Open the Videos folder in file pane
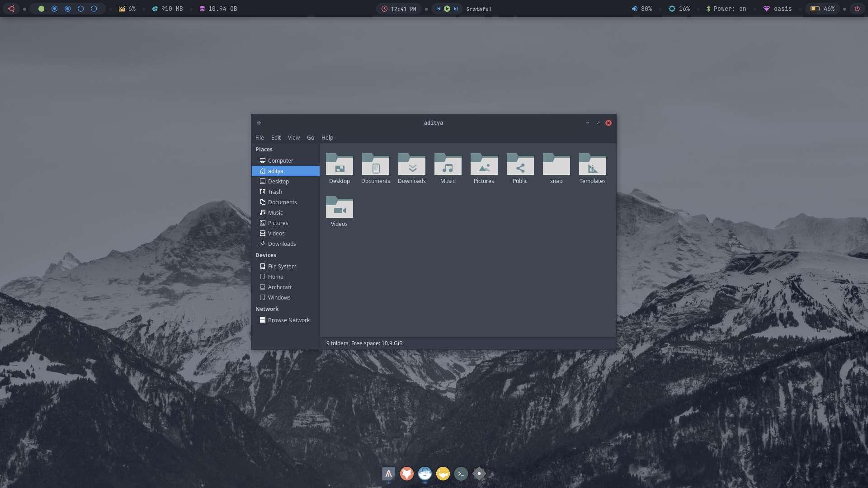The image size is (868, 488). click(x=339, y=208)
